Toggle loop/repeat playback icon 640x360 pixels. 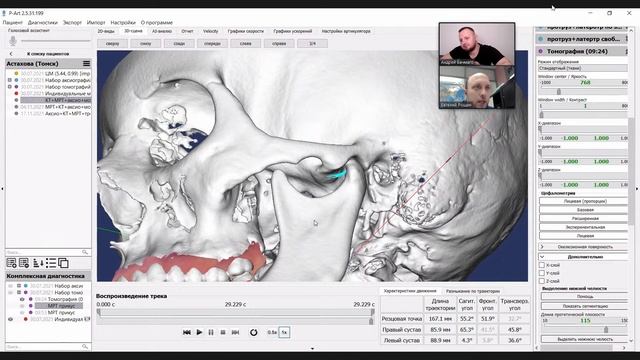[x=253, y=332]
